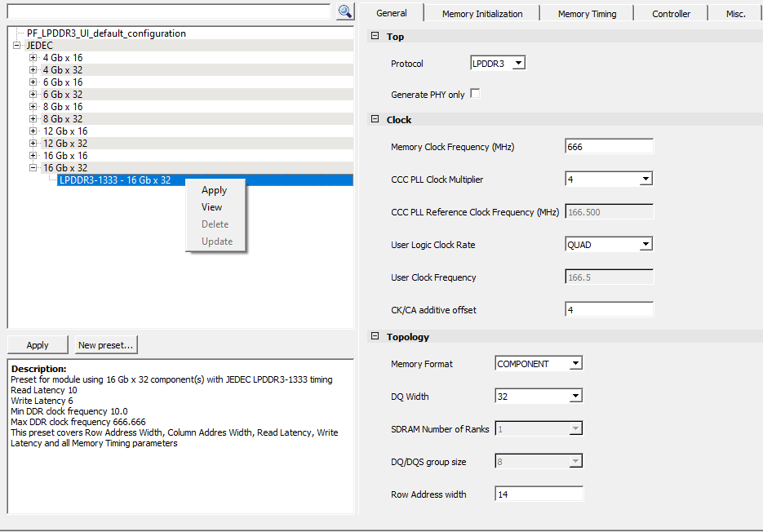Collapse the Topology section
This screenshot has width=763, height=532.
375,337
